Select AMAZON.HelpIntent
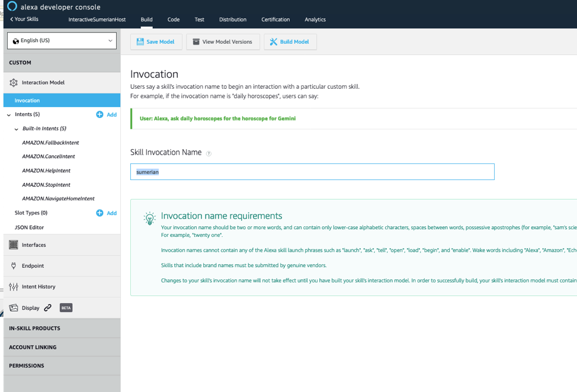Viewport: 577px width, 392px height. point(46,171)
